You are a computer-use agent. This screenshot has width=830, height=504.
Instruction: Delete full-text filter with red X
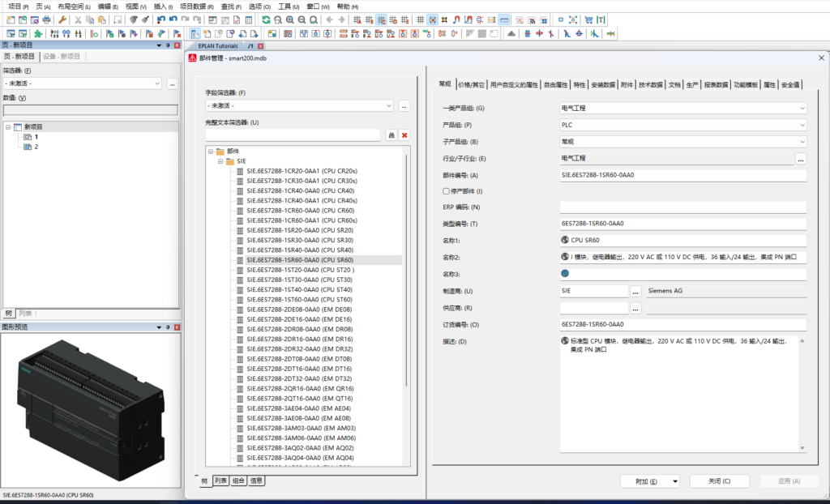tap(404, 135)
